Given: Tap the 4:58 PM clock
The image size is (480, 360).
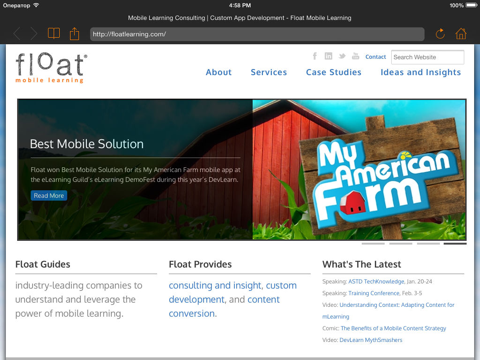Looking at the screenshot, I should pos(240,5).
